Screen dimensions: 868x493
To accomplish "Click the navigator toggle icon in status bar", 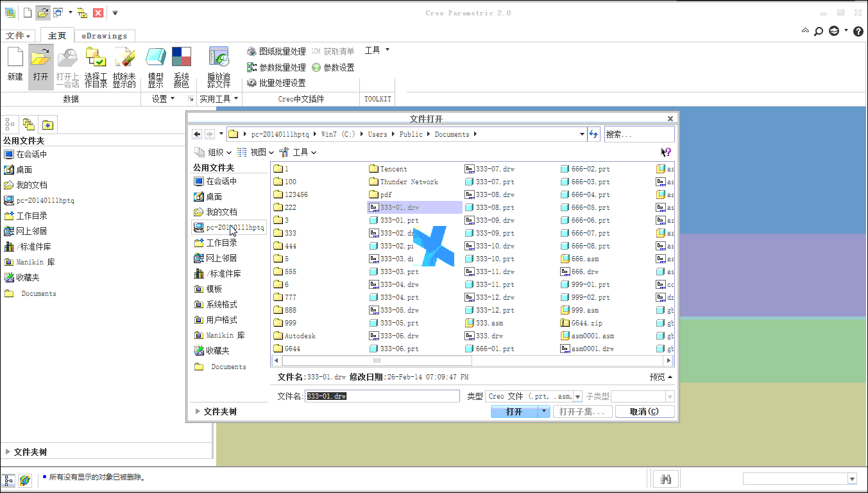I will 9,480.
